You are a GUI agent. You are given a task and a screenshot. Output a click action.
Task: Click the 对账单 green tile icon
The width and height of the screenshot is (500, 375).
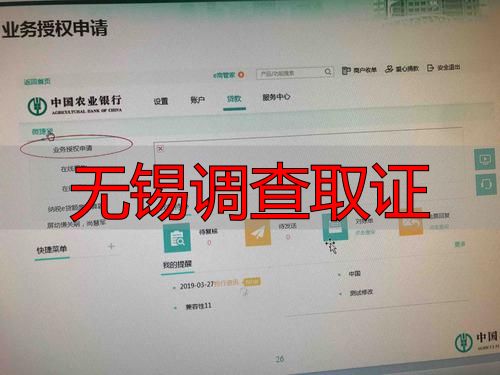335,227
